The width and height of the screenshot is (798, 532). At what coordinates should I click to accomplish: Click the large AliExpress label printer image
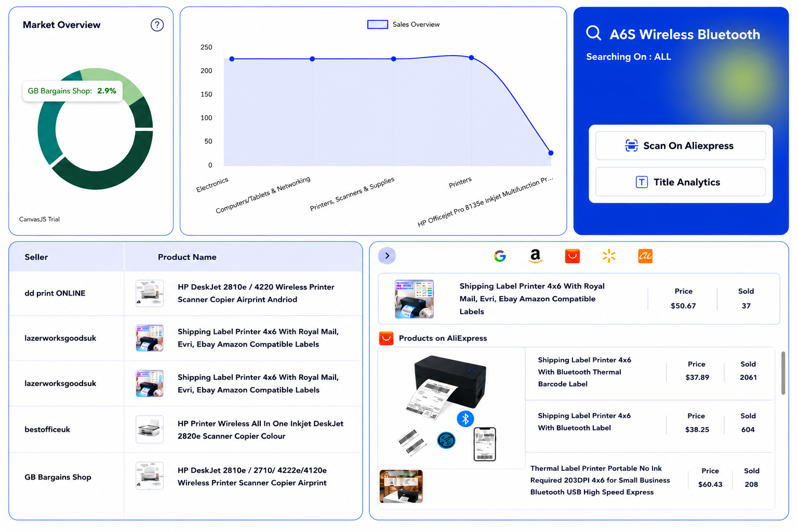pos(451,408)
